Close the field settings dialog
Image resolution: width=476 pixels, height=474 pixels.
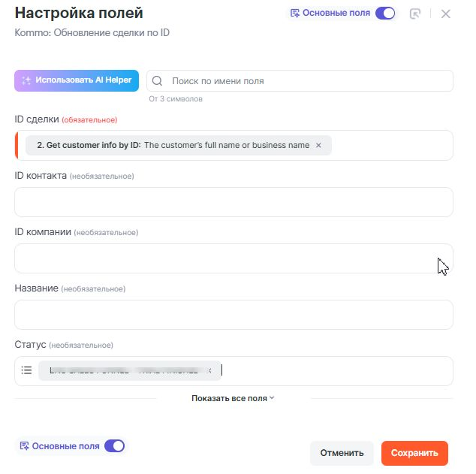point(445,14)
